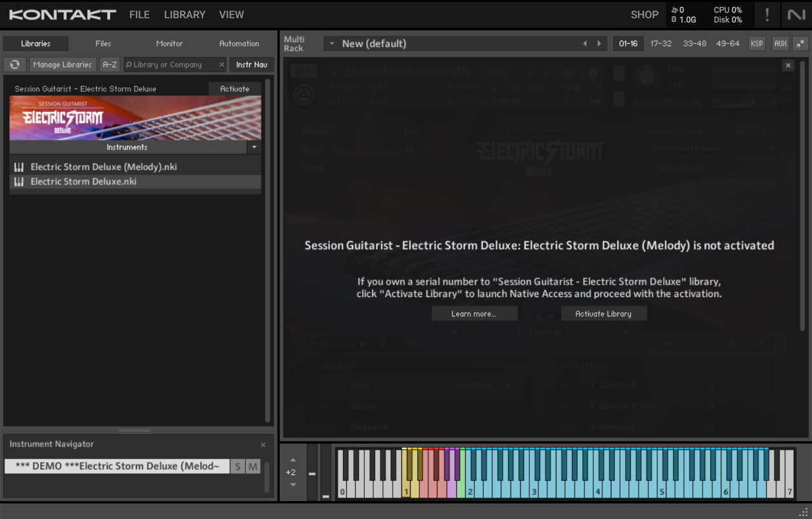Click the Manage Libraries button
The image size is (812, 519).
[63, 65]
